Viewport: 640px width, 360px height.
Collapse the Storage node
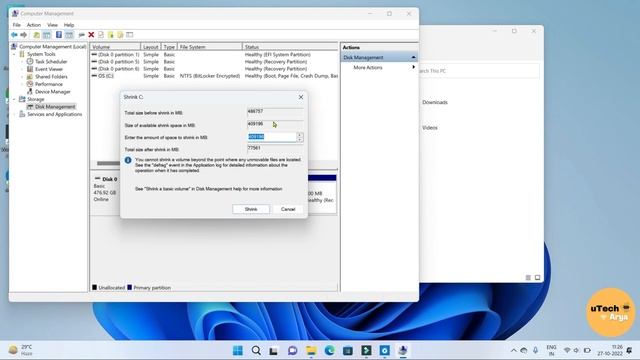pos(14,99)
